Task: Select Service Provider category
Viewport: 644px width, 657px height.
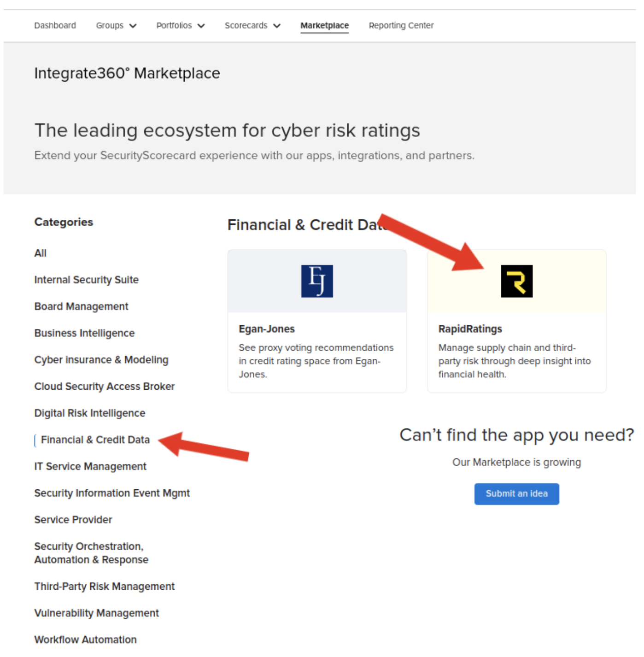Action: click(73, 520)
